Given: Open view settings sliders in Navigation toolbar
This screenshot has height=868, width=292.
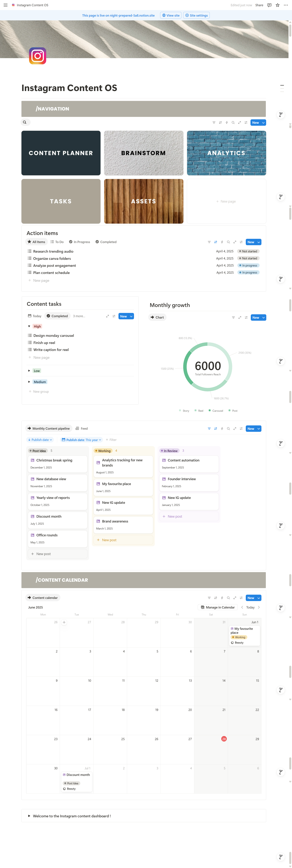Looking at the screenshot, I should (x=246, y=123).
